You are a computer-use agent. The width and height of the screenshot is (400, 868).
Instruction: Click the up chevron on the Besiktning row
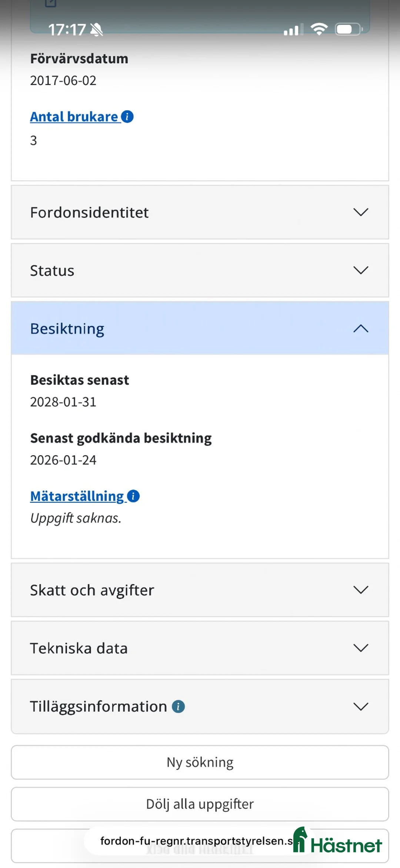coord(361,328)
